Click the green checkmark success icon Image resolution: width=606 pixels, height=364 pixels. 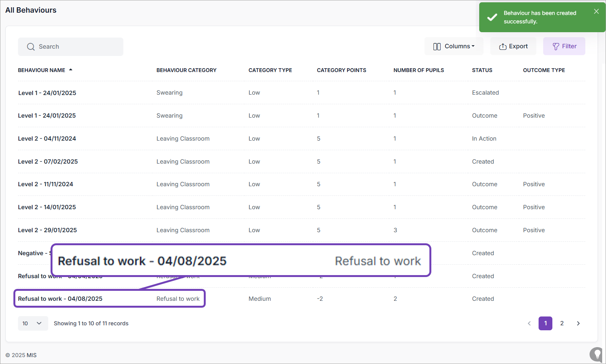click(x=492, y=17)
